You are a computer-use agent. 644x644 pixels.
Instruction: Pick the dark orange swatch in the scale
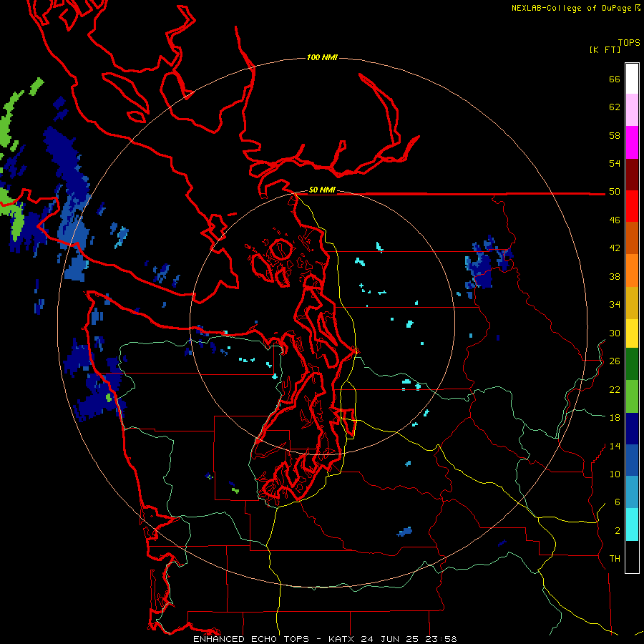[632, 238]
